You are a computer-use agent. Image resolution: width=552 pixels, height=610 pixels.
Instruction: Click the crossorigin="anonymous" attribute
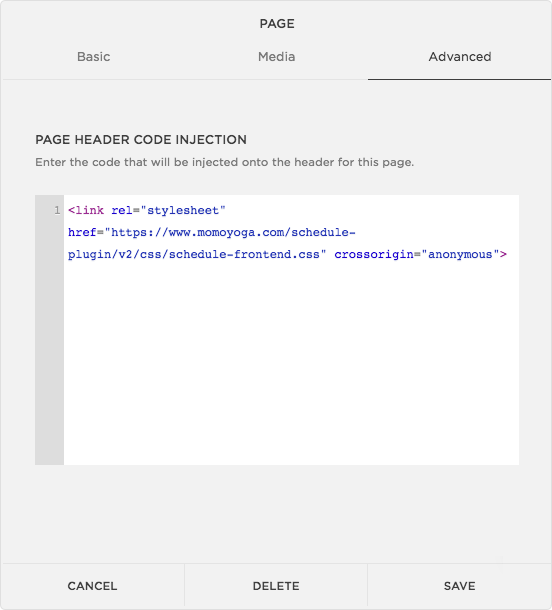417,254
